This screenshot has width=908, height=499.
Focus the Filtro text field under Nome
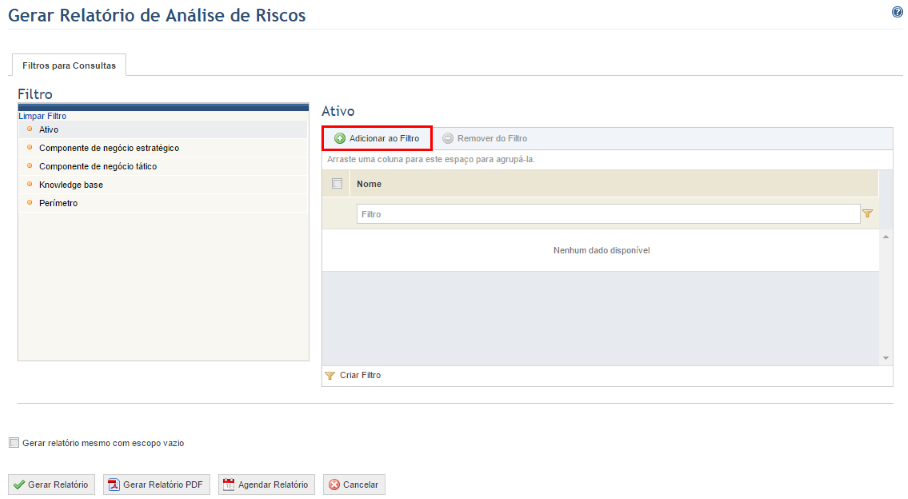[x=608, y=214]
